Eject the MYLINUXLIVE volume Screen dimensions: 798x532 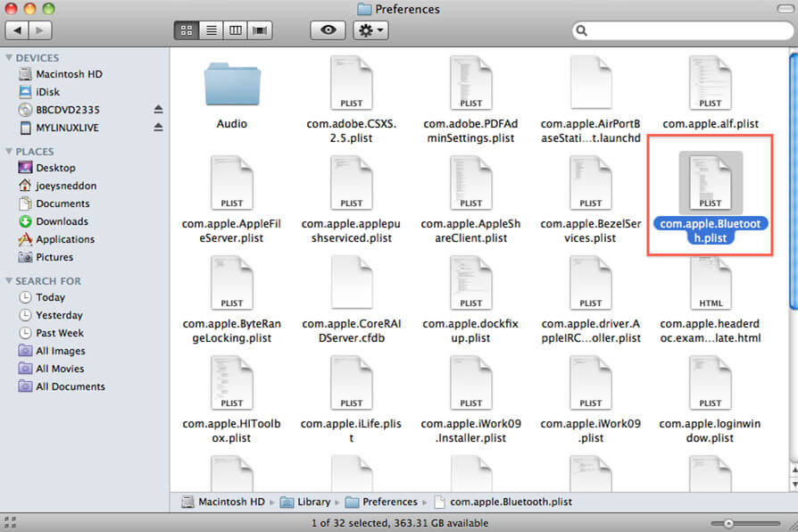[x=158, y=128]
